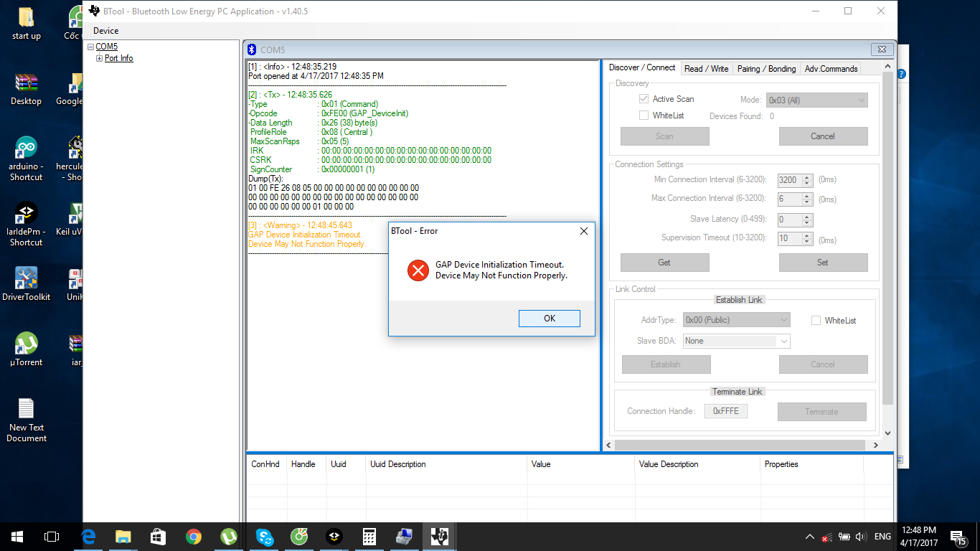Image resolution: width=980 pixels, height=551 pixels.
Task: Launch Microsoft Edge from the taskbar
Action: [88, 536]
